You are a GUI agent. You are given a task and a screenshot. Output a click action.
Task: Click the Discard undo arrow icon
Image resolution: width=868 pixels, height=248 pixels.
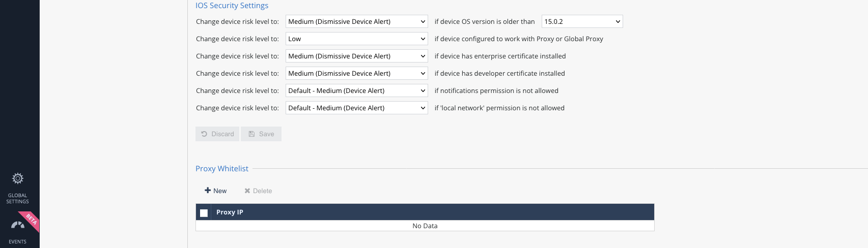(204, 134)
